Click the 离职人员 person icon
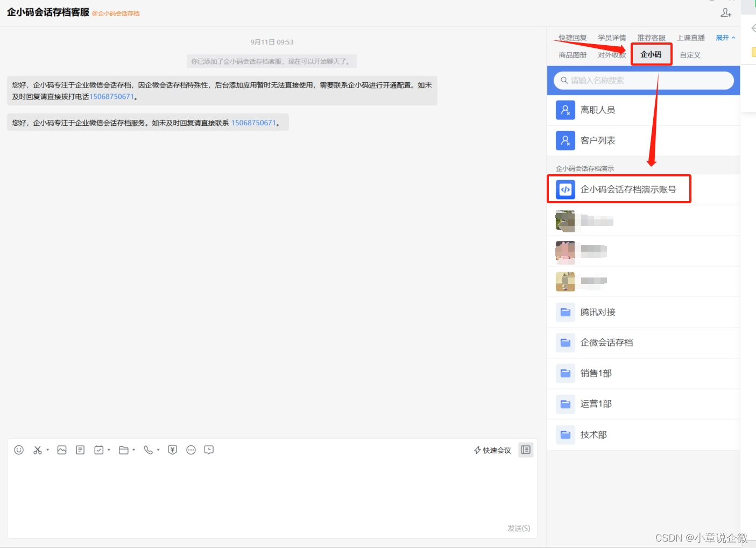This screenshot has width=756, height=548. pyautogui.click(x=565, y=110)
